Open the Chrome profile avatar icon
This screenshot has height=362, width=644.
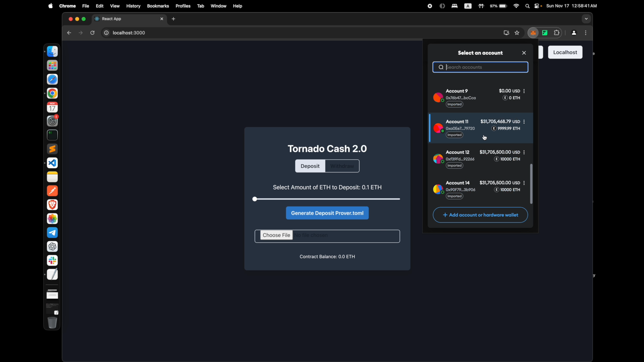pos(574,33)
